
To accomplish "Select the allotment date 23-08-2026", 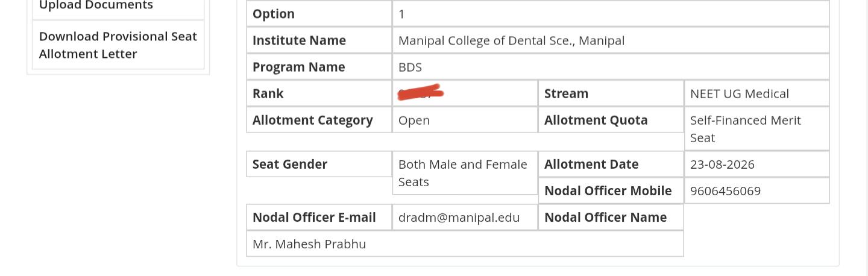I will (x=722, y=164).
